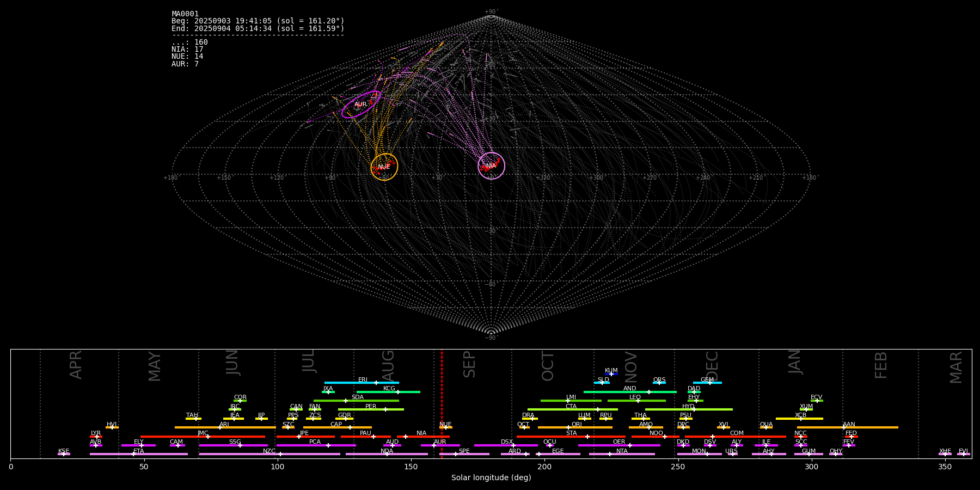This screenshot has height=490, width=980.
Task: Click the cyan ERI activity bar
Action: click(348, 383)
